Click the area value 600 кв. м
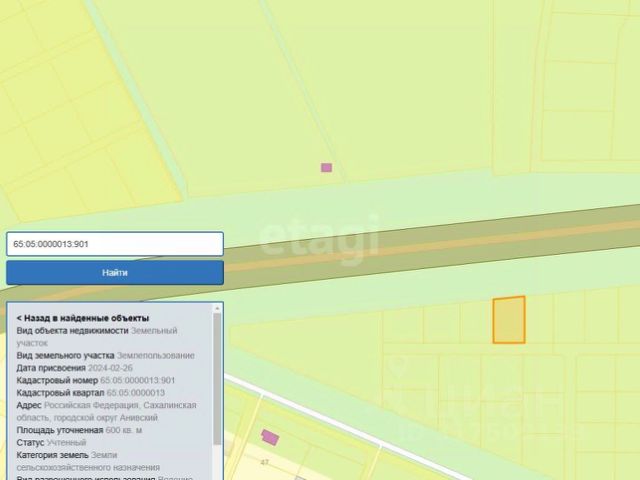 pyautogui.click(x=124, y=430)
